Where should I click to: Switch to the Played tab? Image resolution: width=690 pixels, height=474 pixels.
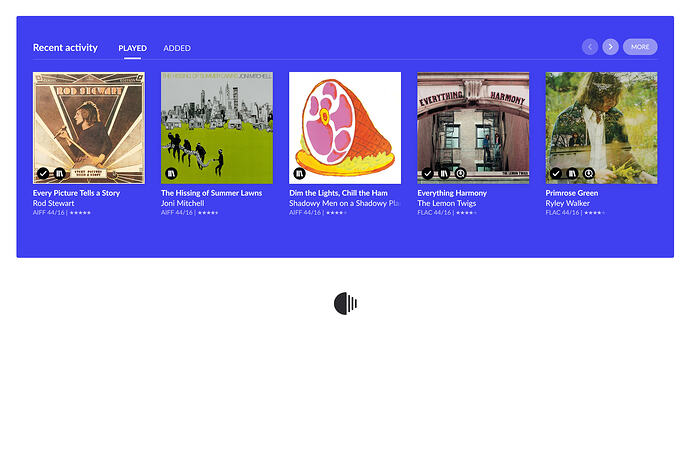click(x=132, y=48)
